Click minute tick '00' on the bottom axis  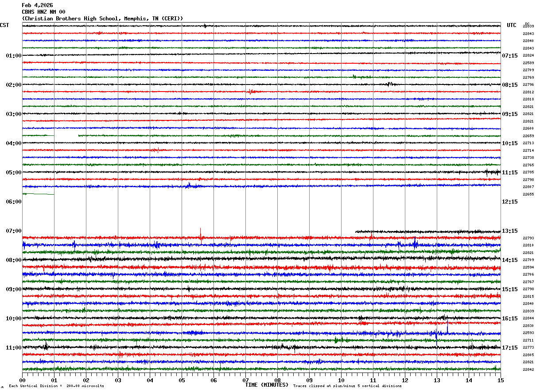tap(23, 380)
